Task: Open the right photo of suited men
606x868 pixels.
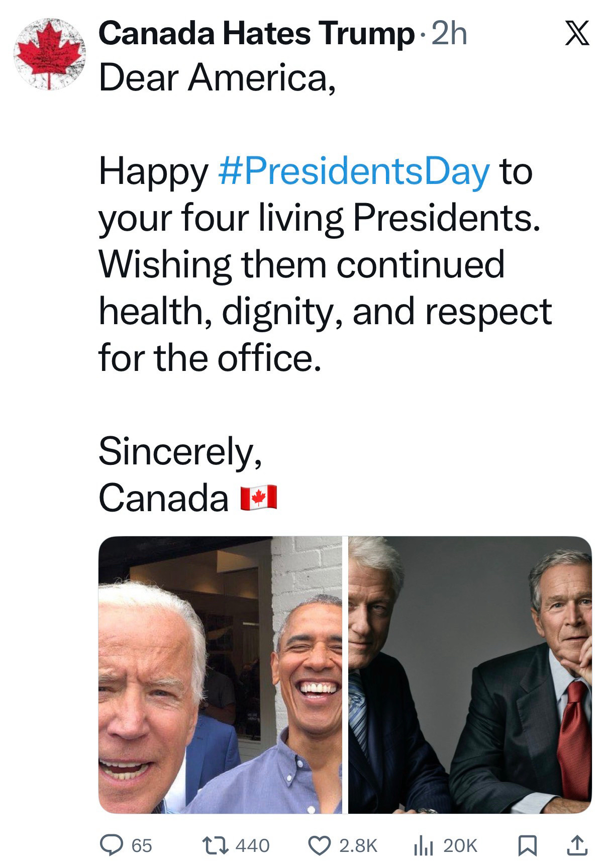Action: pos(470,675)
